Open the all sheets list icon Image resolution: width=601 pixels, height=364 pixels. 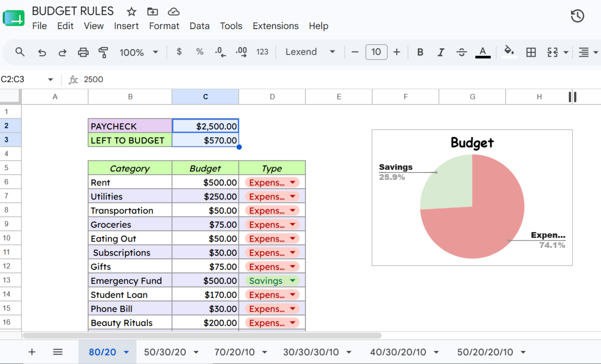click(58, 352)
